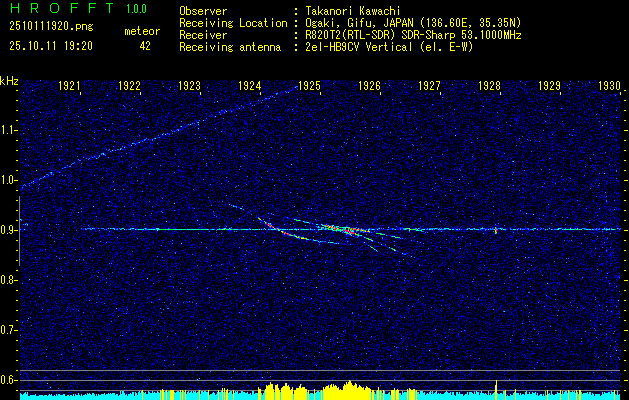Click the bright red meteor echo at 1925-1926
The height and width of the screenshot is (400, 629).
[345, 229]
